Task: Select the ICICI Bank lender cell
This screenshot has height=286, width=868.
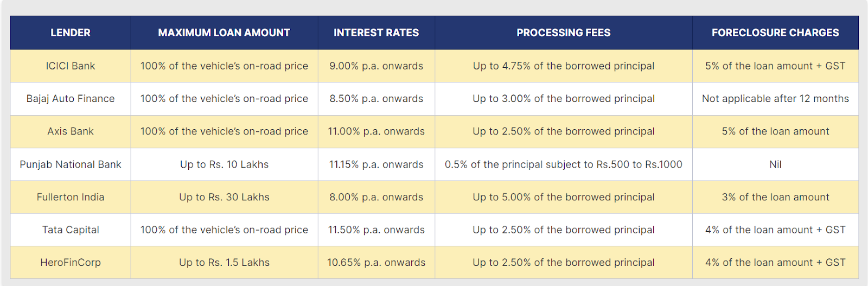Action: [71, 66]
